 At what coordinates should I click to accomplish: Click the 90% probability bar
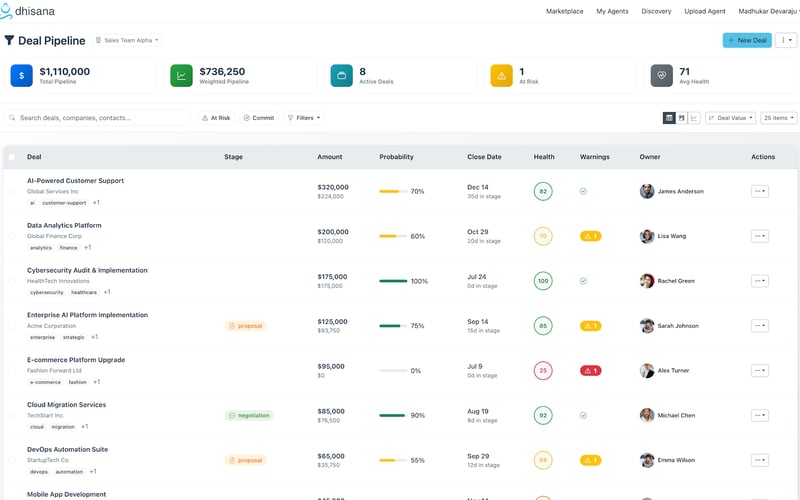(393, 415)
